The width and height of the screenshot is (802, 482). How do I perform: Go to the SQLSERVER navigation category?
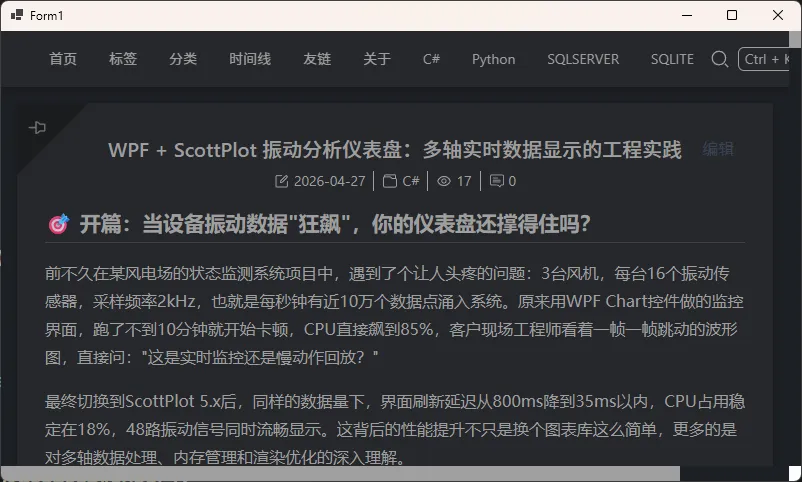tap(583, 59)
